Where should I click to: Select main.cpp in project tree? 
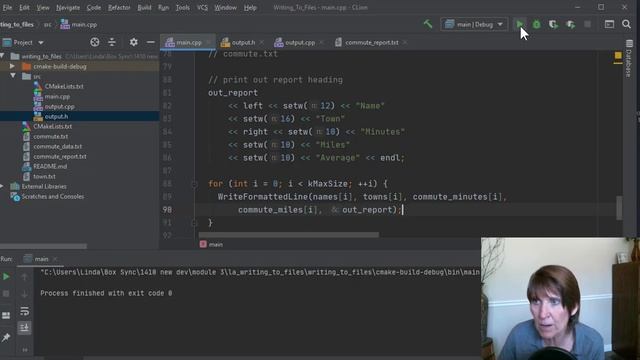[57, 96]
